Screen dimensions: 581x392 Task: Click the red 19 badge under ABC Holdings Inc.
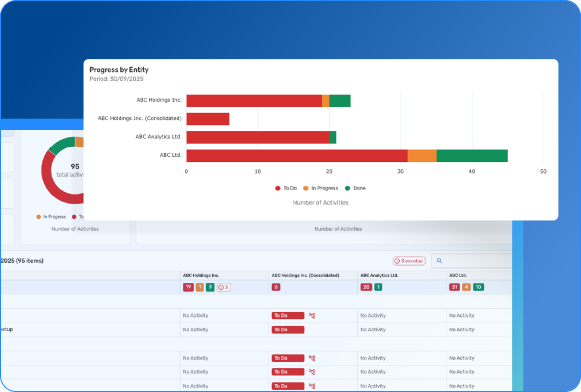(x=188, y=287)
